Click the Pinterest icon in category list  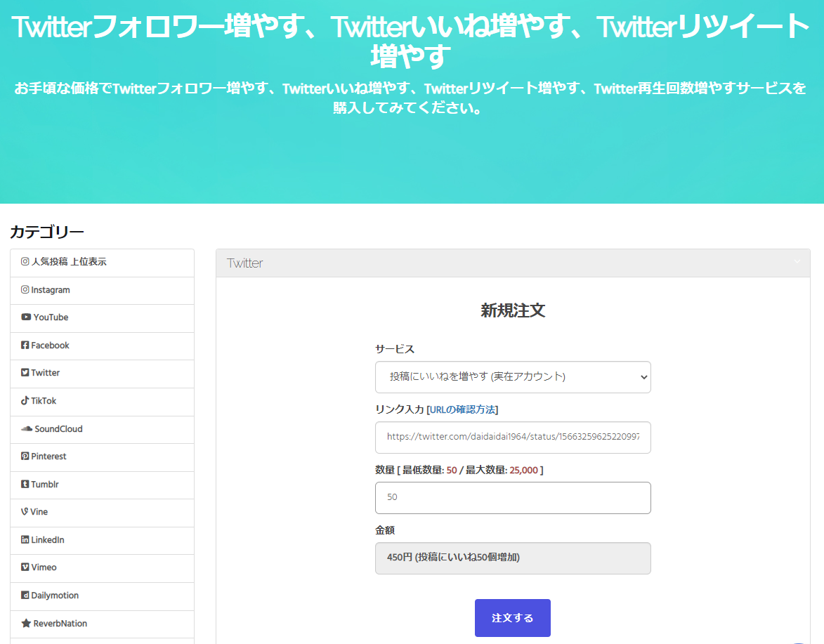[25, 456]
